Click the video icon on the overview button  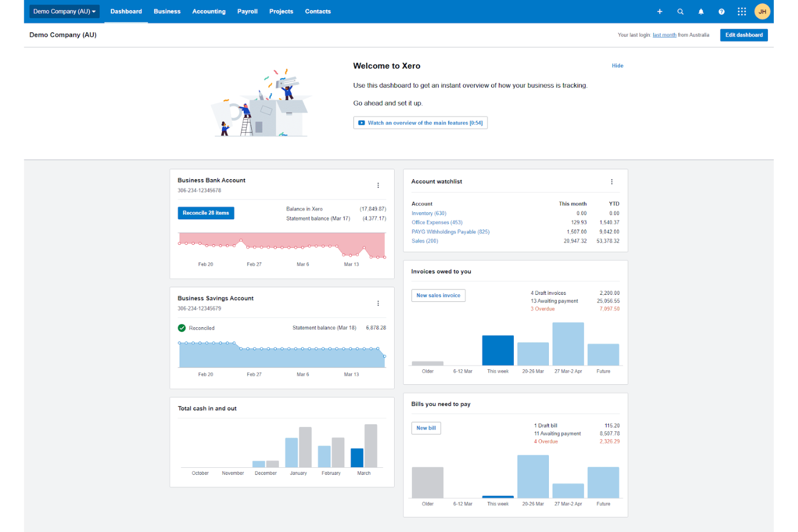coord(362,123)
